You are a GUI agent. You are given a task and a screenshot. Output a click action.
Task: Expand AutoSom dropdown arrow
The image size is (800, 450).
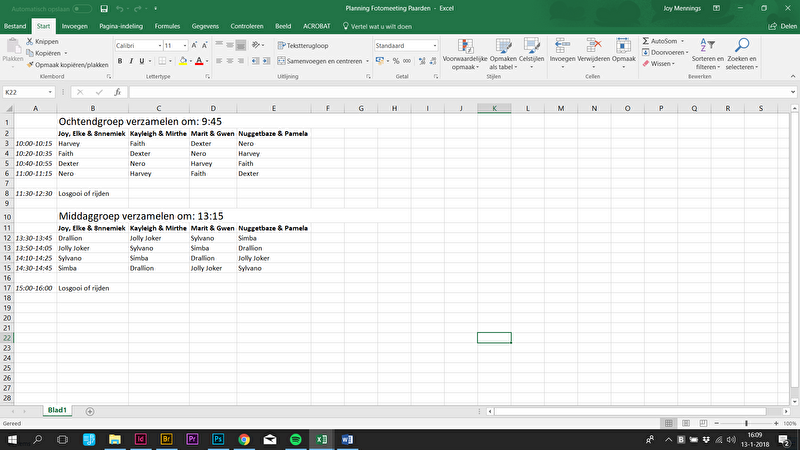click(x=682, y=41)
